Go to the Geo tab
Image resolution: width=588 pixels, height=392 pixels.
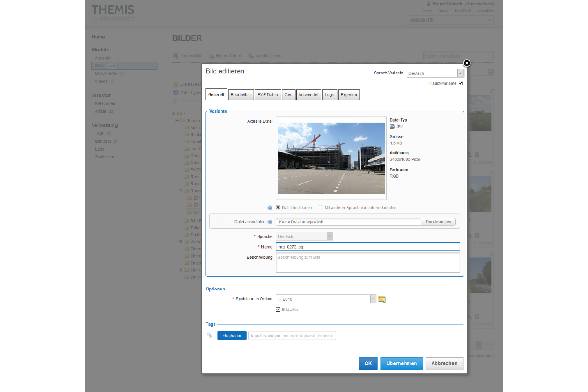[289, 95]
